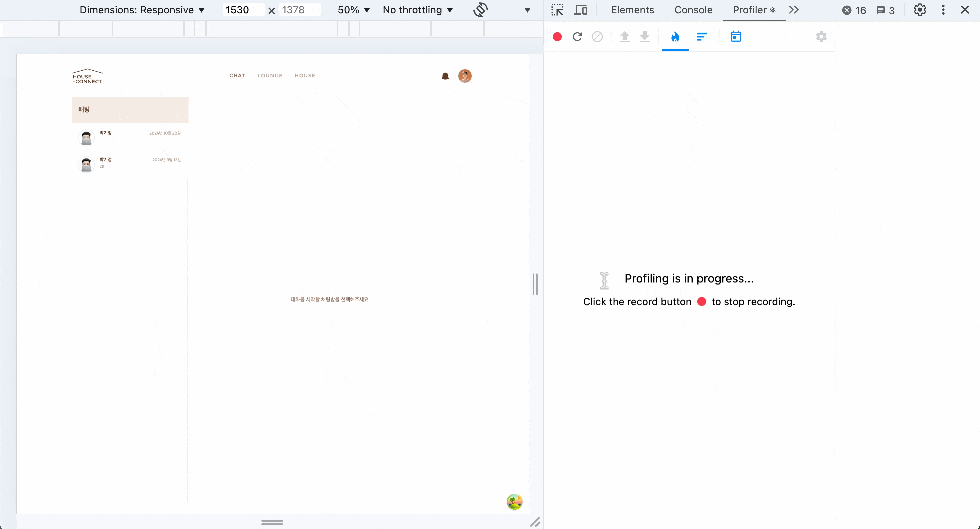The image size is (980, 529).
Task: Switch to the Elements tab
Action: (632, 10)
